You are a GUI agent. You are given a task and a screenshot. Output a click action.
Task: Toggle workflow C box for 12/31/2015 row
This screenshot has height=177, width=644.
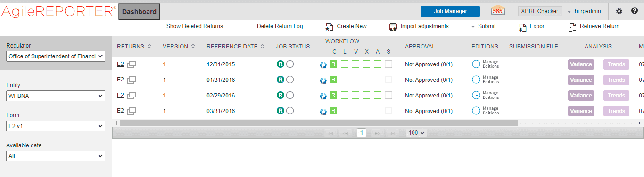[333, 64]
